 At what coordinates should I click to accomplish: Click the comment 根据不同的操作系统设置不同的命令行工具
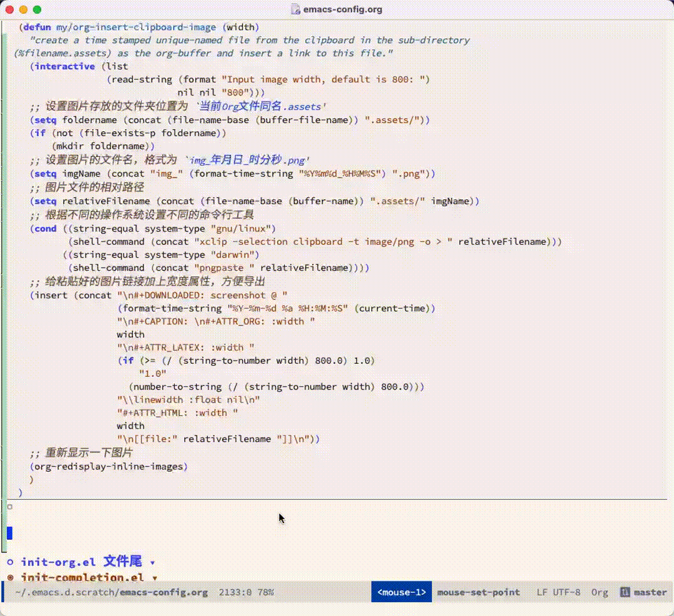point(142,215)
